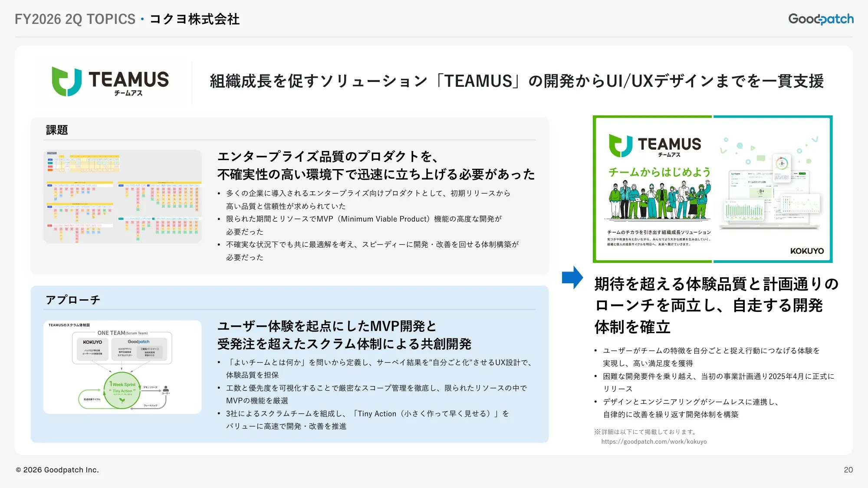Open the goodpatch.com/work/kokuyo link
Viewport: 868px width, 488px height.
coord(654,442)
